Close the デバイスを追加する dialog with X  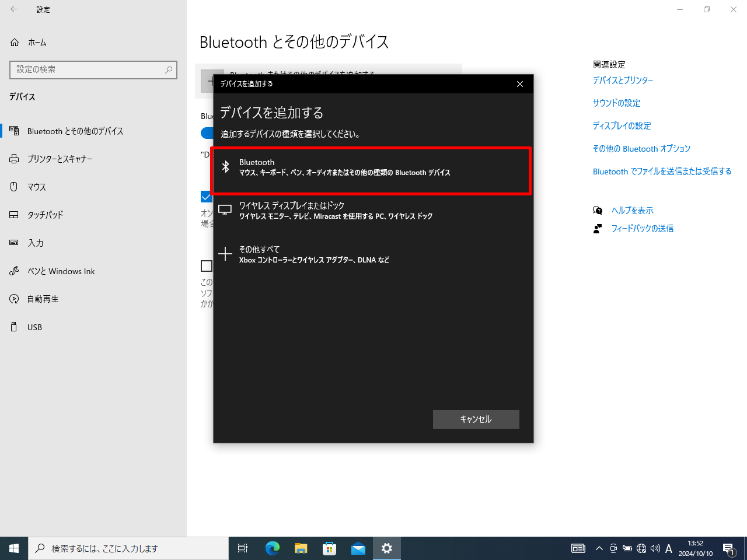tap(520, 84)
